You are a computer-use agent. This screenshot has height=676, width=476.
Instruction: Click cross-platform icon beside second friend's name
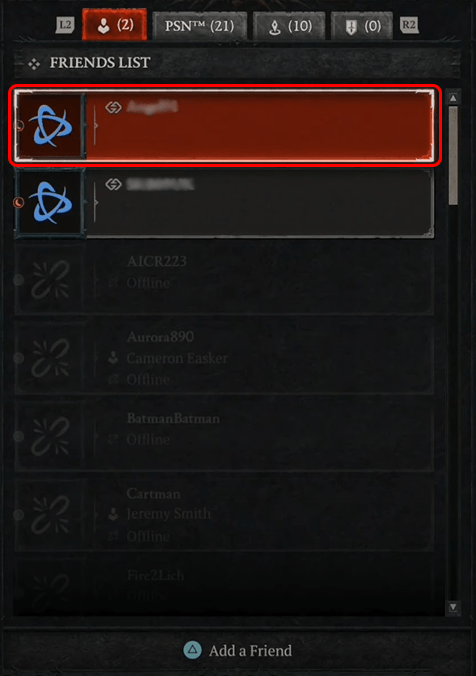coord(113,185)
